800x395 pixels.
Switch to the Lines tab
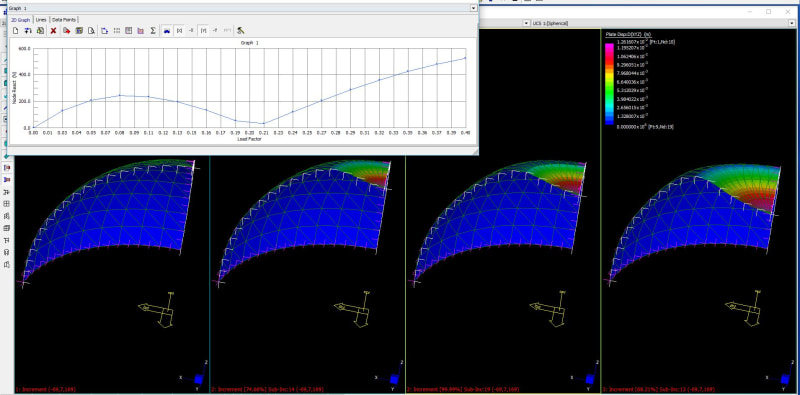coord(41,19)
